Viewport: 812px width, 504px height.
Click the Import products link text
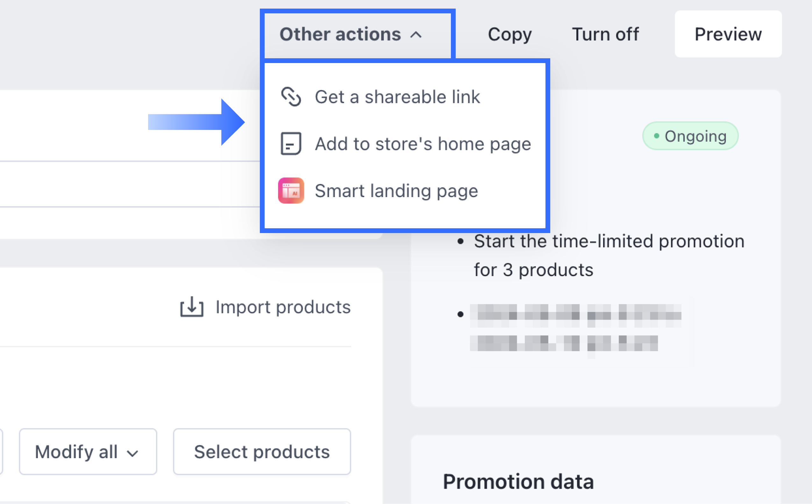click(x=283, y=307)
